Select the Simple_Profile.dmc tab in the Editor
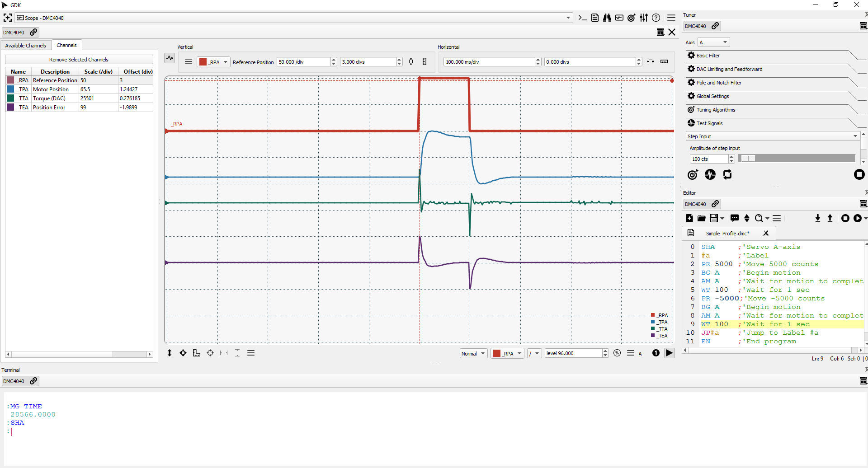 (x=727, y=233)
